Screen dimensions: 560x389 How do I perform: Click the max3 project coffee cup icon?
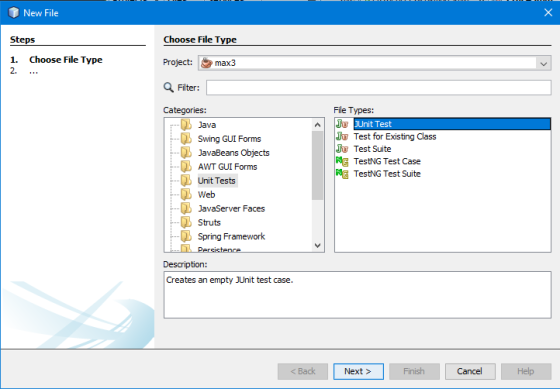click(206, 63)
